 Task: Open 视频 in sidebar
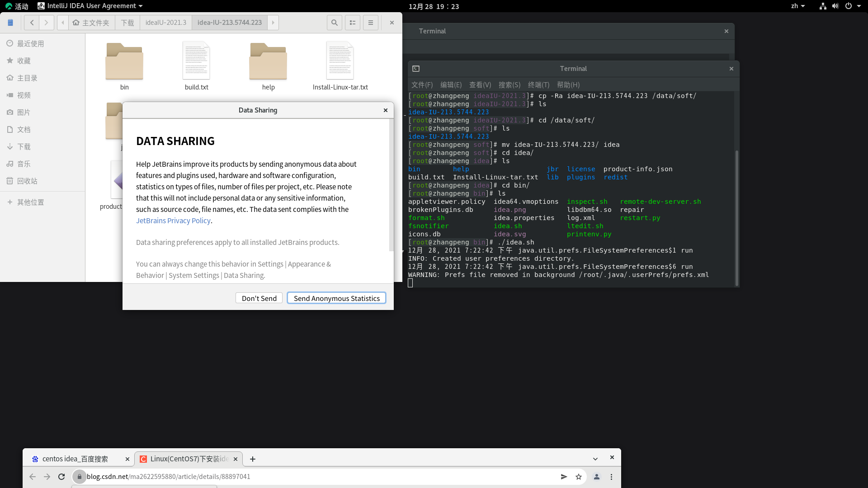point(42,95)
